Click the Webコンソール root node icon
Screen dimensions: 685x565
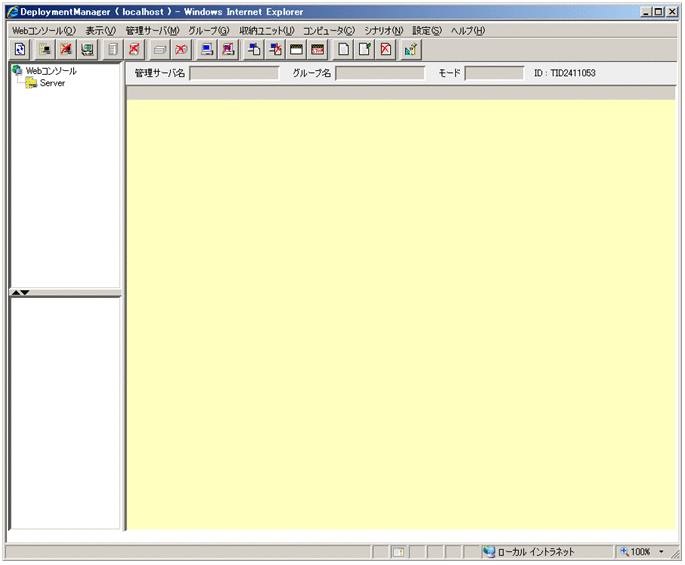coord(17,71)
